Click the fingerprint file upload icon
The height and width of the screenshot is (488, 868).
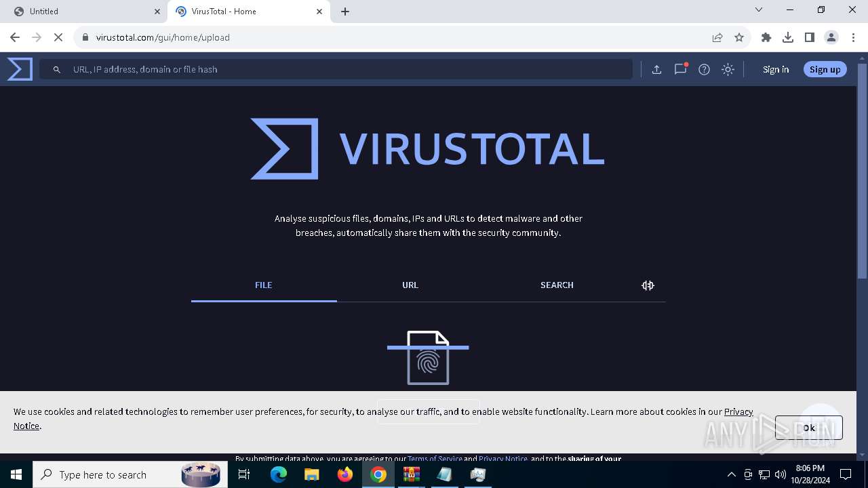click(x=428, y=357)
